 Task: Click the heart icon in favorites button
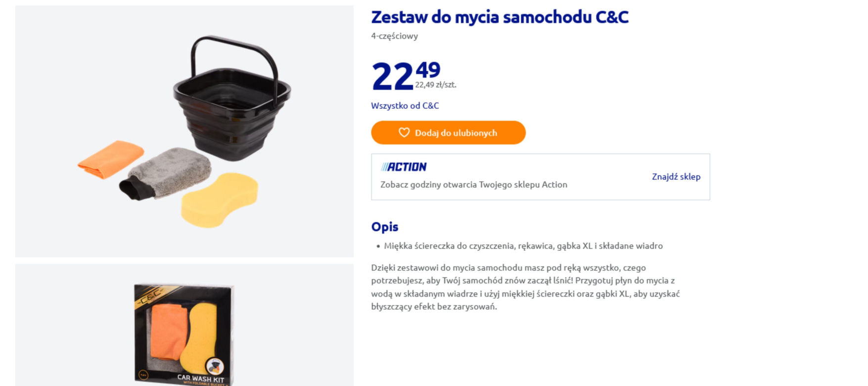[404, 133]
